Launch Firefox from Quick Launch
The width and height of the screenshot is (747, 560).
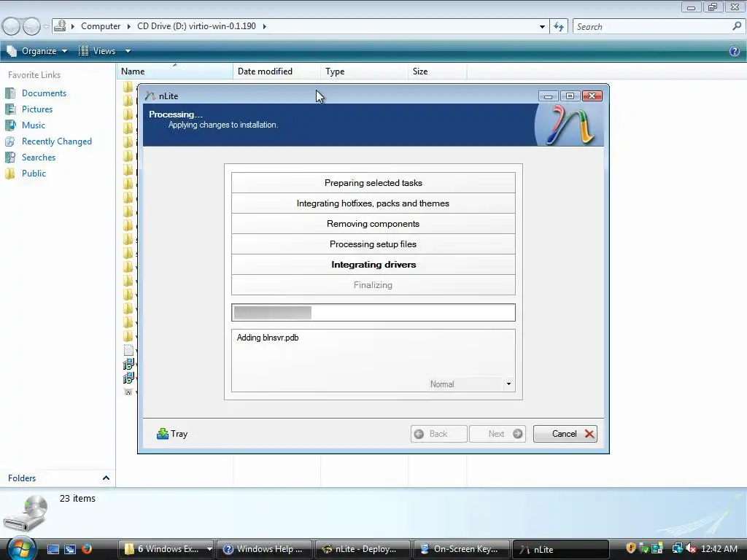87,549
